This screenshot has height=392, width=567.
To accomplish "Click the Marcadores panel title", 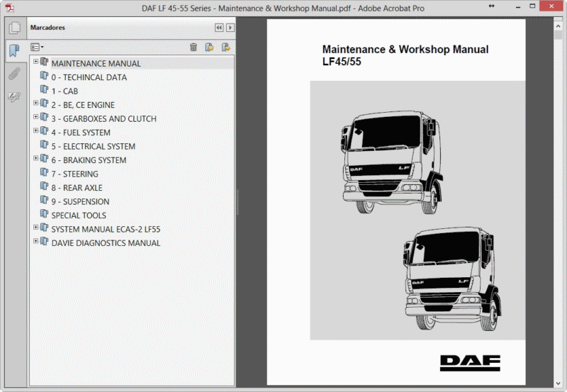I will 47,28.
